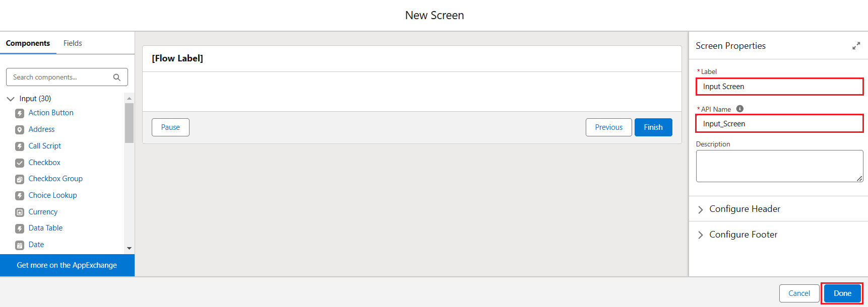This screenshot has height=307, width=868.
Task: Expand the Screen Properties panel icon
Action: coord(856,46)
